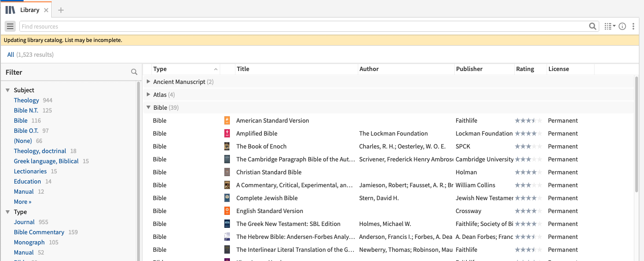Set rating stars for Amplified Bible
The height and width of the screenshot is (261, 644).
[x=529, y=133]
